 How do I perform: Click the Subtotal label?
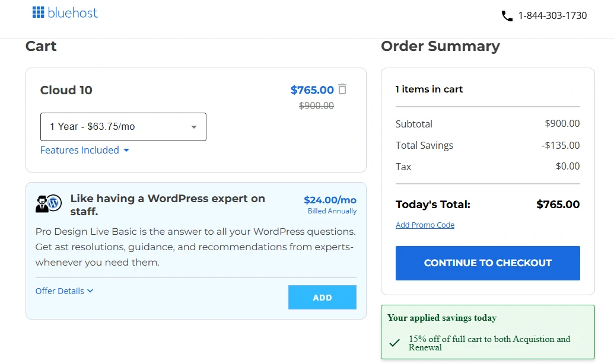coord(414,124)
